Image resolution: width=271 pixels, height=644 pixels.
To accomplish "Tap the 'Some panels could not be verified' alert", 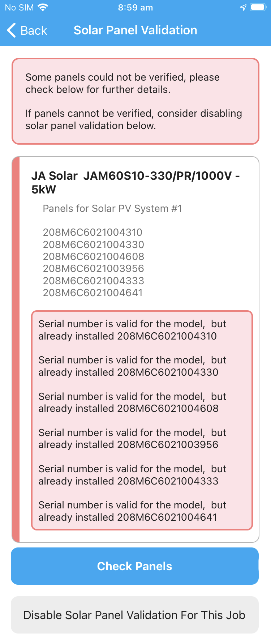I will coord(135,101).
